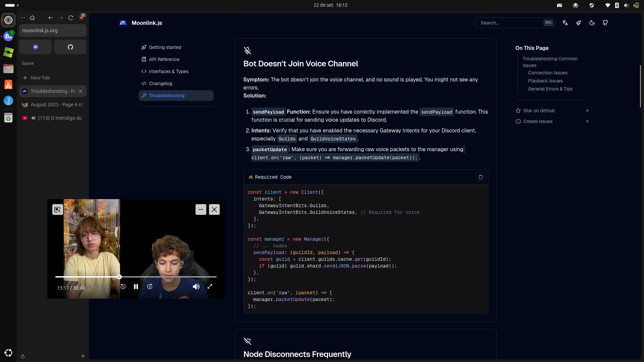
Task: Copy the Required Code snippet
Action: tap(480, 177)
